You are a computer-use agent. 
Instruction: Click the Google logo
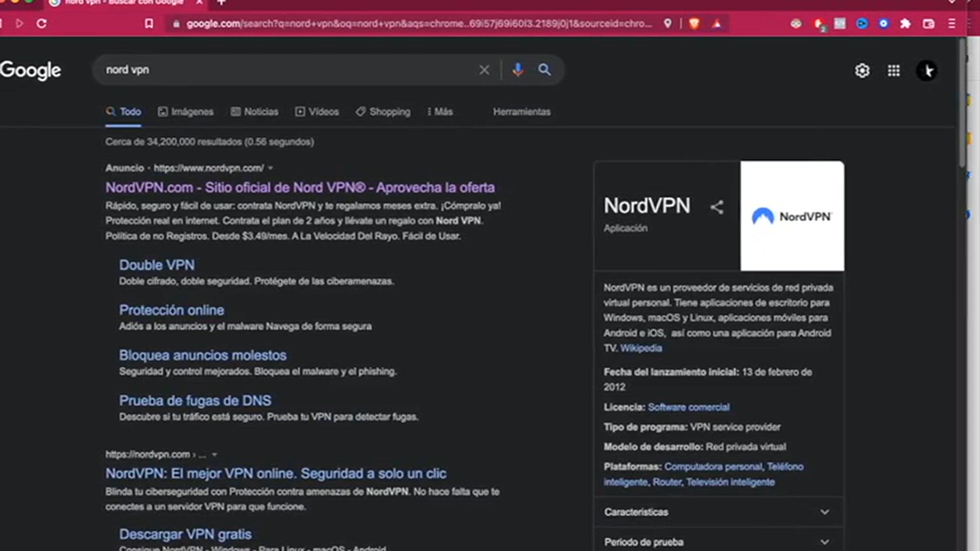[31, 70]
